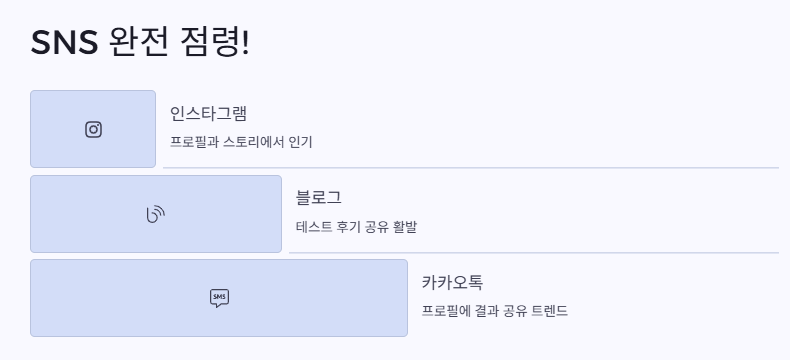
Task: Click the SMS speech bubble icon
Action: [219, 298]
